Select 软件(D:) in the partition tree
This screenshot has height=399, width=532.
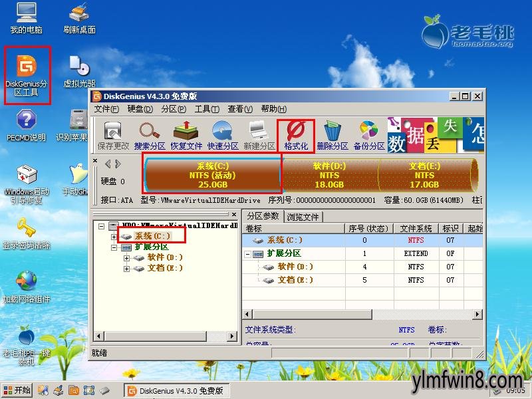click(x=165, y=257)
